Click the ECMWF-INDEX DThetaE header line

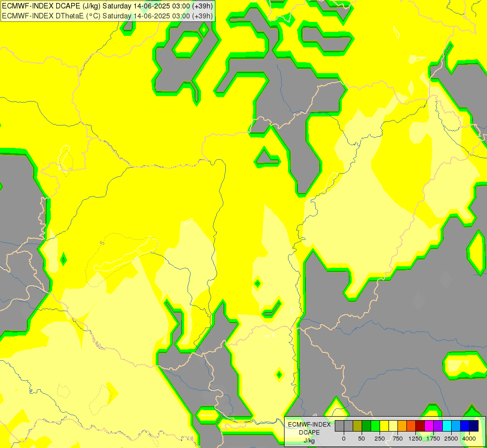pyautogui.click(x=107, y=16)
